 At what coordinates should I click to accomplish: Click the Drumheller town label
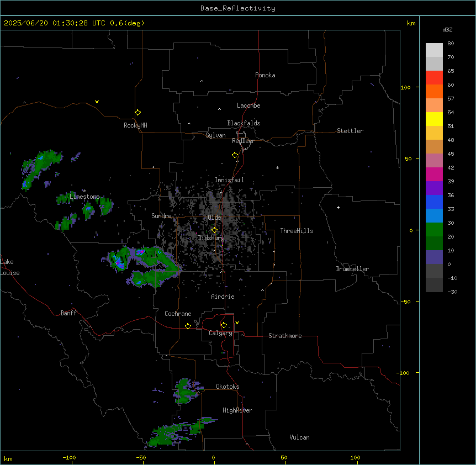[x=352, y=269]
